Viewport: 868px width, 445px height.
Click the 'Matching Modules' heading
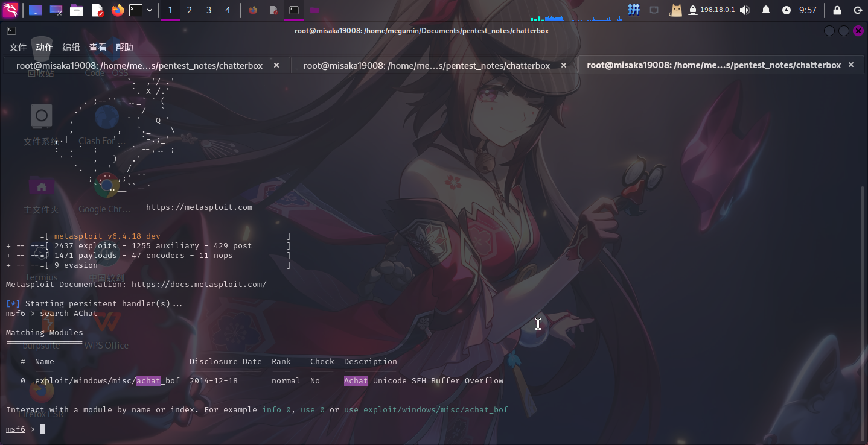[x=45, y=332]
